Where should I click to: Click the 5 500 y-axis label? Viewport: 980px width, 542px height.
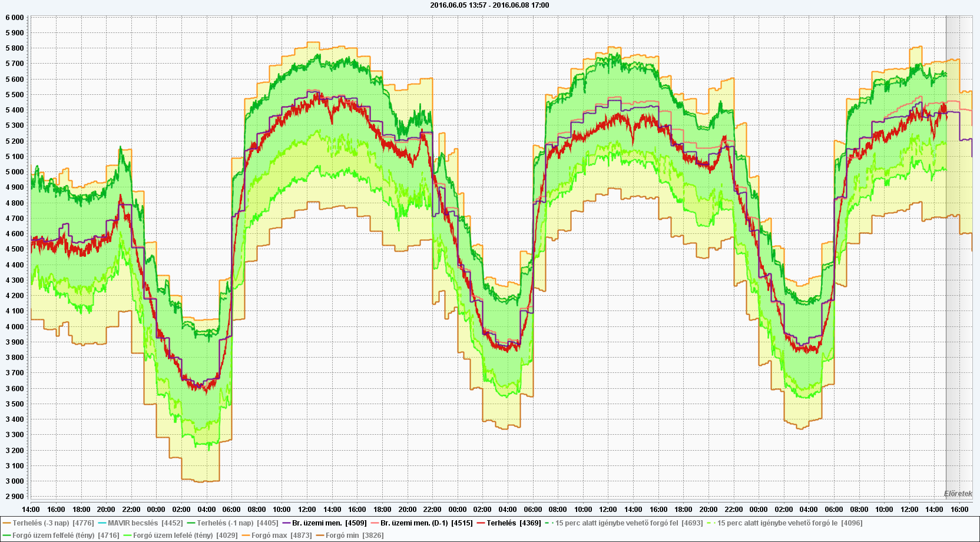(15, 95)
